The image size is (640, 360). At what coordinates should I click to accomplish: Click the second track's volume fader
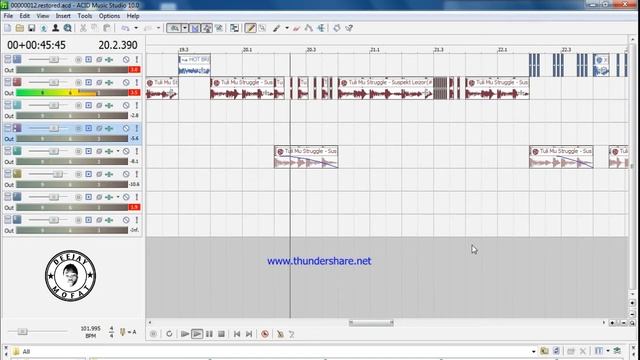point(53,82)
